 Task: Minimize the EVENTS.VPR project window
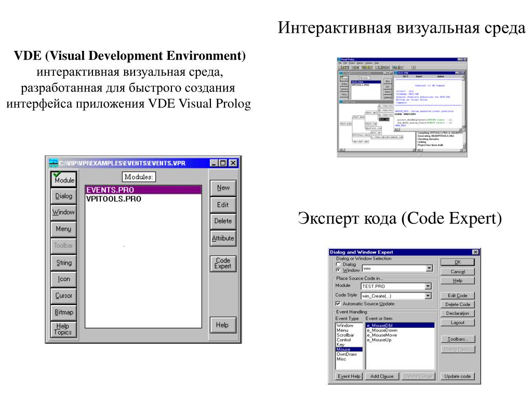(x=214, y=163)
